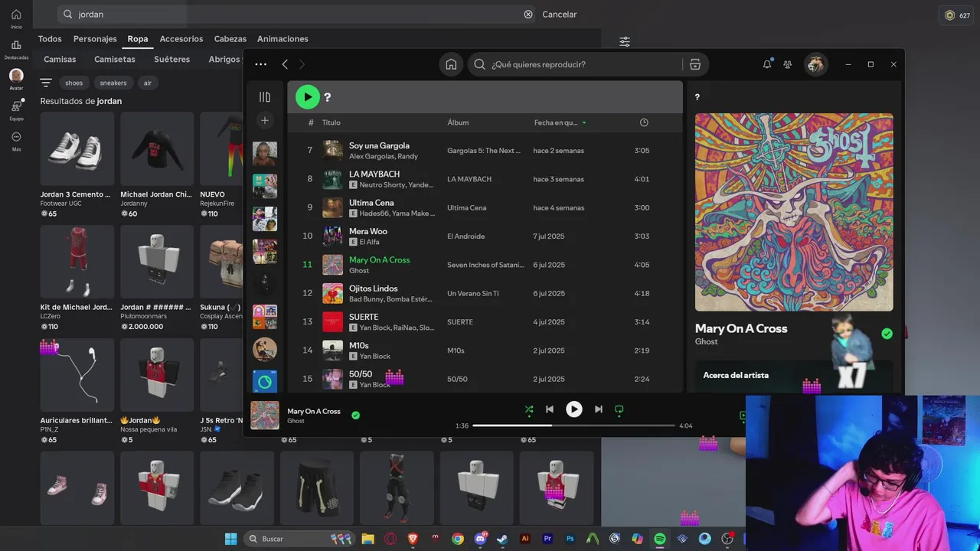Open Roblox Más menu in sidebar
980x551 pixels.
pos(16,141)
